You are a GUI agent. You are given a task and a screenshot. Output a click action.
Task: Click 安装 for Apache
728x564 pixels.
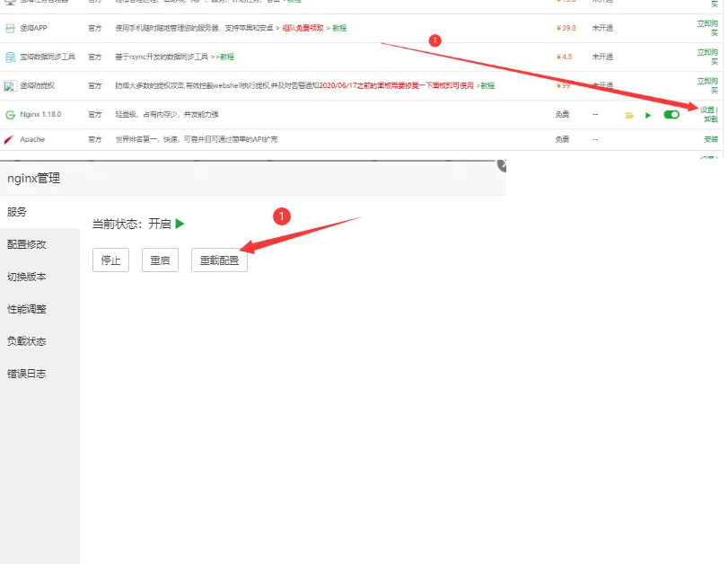[711, 139]
